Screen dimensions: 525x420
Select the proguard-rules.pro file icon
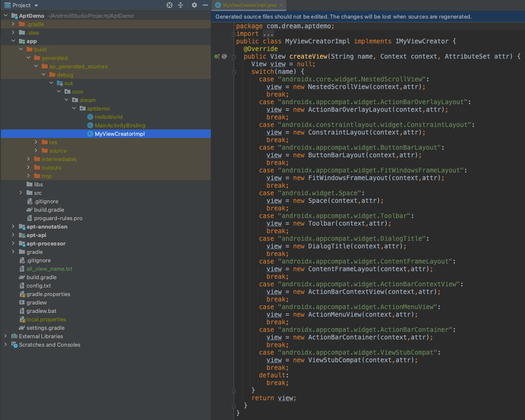(x=30, y=218)
